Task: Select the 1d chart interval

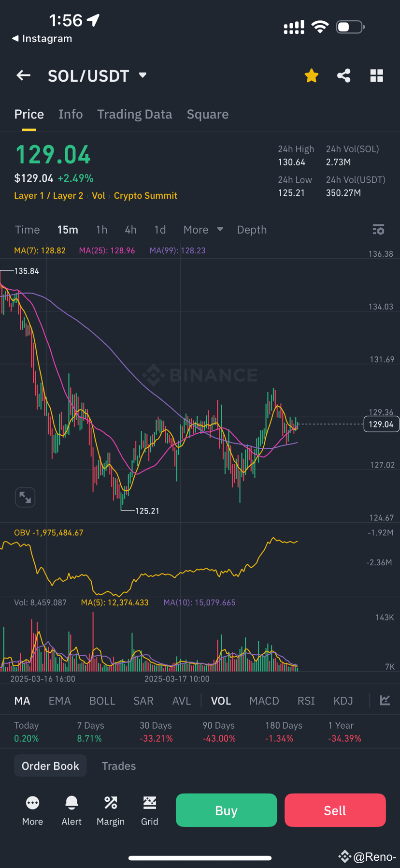Action: point(160,230)
